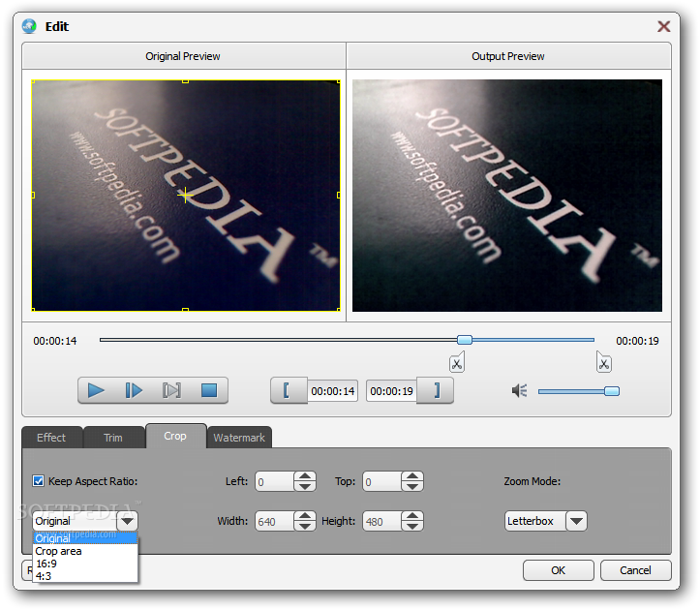Decrease Height value with down arrow
Viewport: 700px width, 610px height.
[412, 526]
